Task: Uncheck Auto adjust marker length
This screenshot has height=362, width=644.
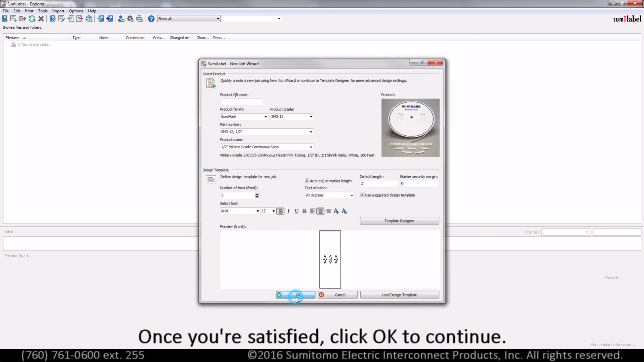Action: coord(307,181)
